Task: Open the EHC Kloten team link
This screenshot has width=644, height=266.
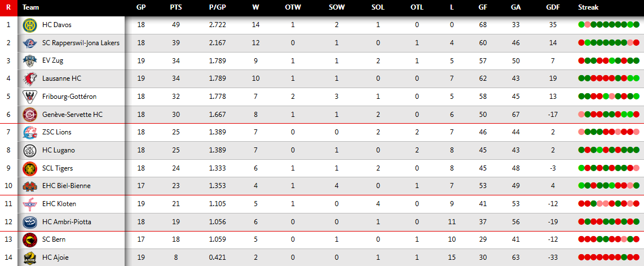Action: pyautogui.click(x=59, y=204)
